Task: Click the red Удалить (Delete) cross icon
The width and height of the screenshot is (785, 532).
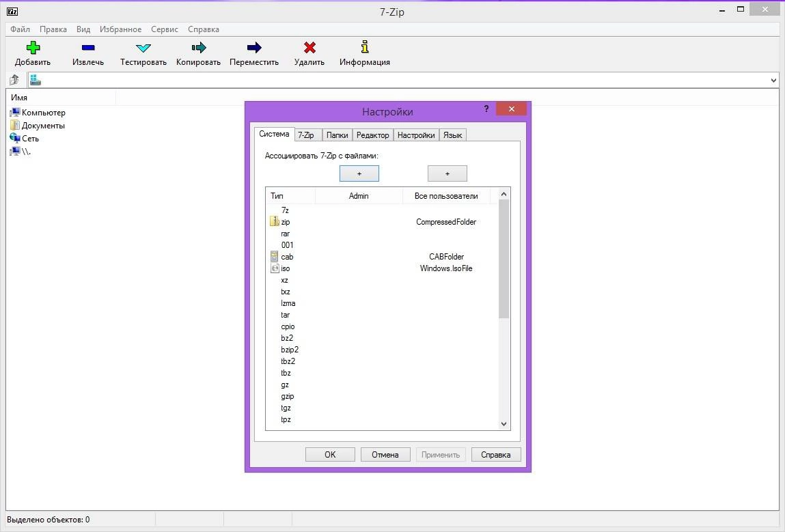Action: click(310, 48)
